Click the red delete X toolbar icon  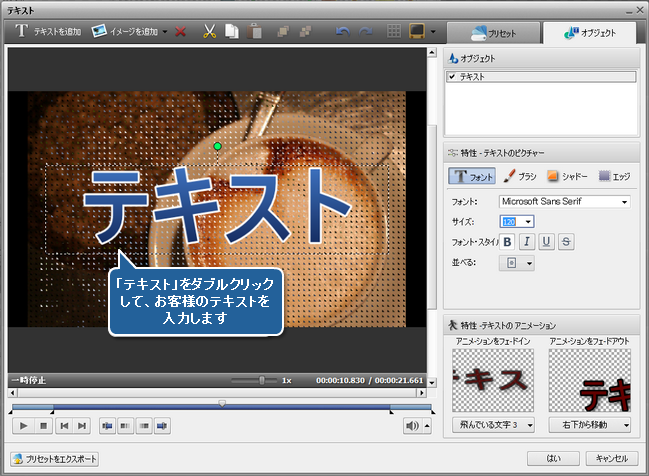click(180, 32)
